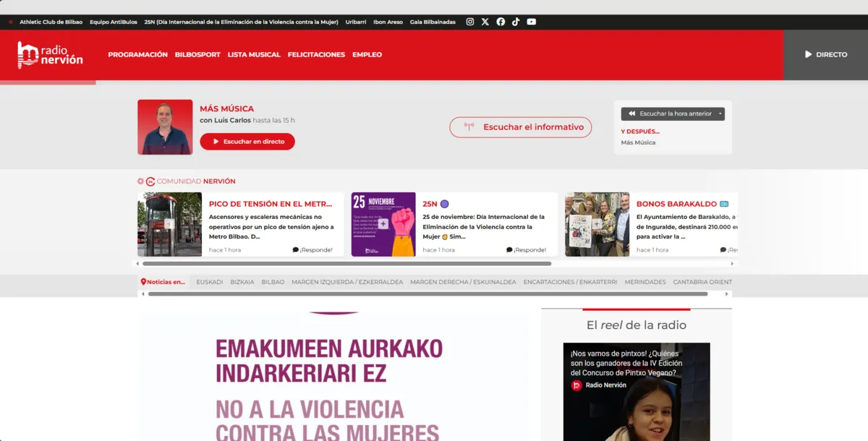The height and width of the screenshot is (441, 868).
Task: Open Gala Bilbainadas top link
Action: 433,22
